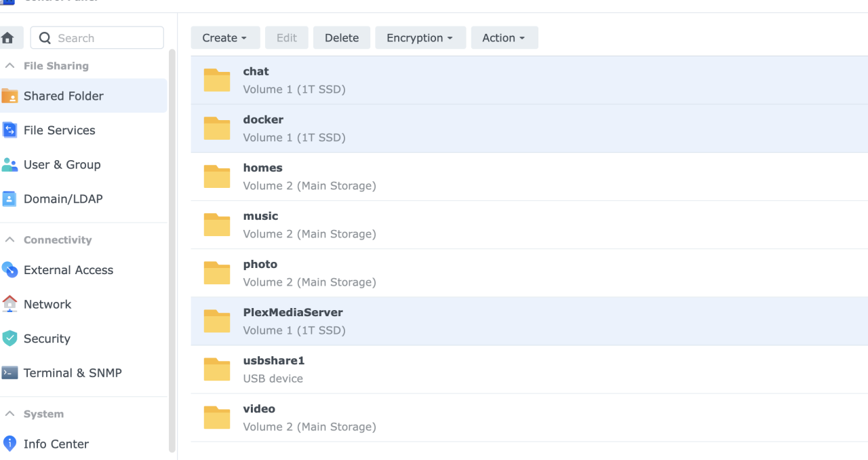Open Shared Folder via its sidebar icon
Viewport: 868px width, 460px height.
point(9,96)
